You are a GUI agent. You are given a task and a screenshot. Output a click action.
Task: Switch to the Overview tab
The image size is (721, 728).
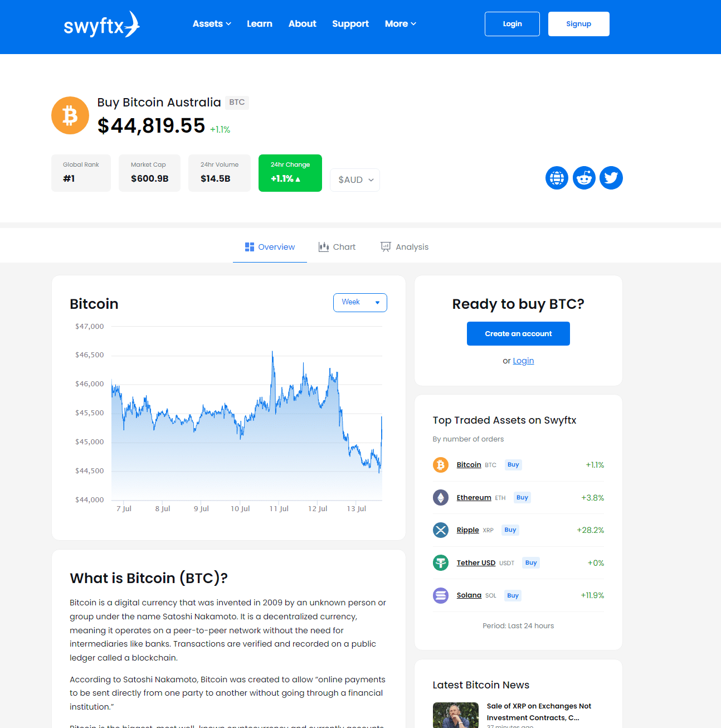pos(270,247)
